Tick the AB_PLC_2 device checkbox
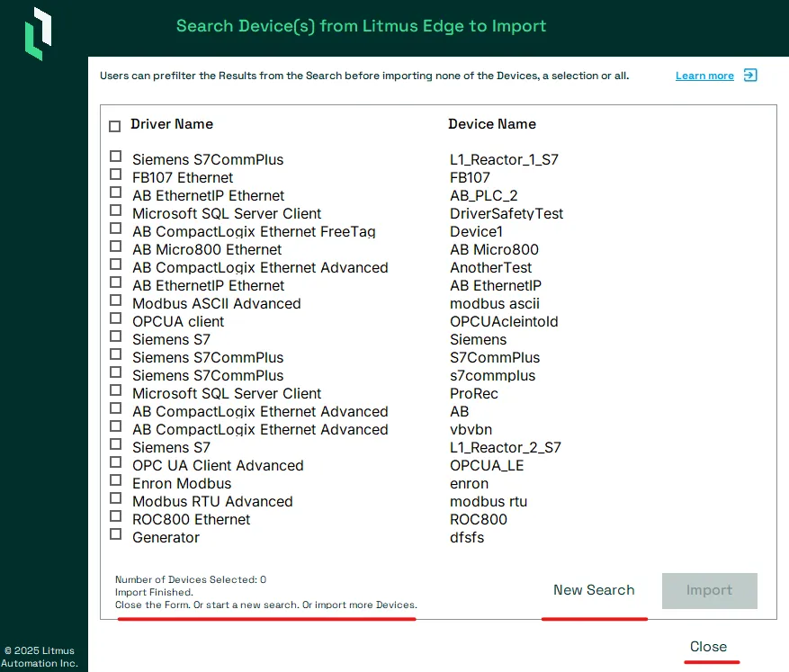This screenshot has width=789, height=672. tap(116, 193)
